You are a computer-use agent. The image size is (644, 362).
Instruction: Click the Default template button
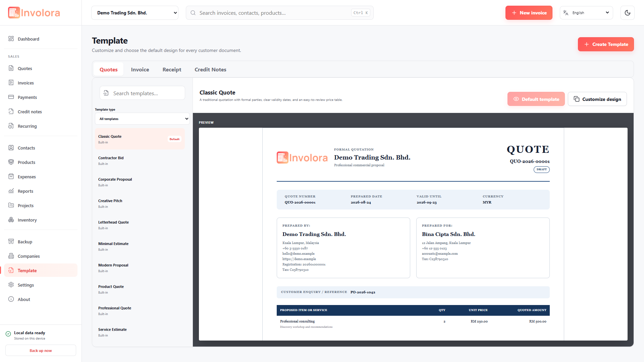pyautogui.click(x=536, y=99)
